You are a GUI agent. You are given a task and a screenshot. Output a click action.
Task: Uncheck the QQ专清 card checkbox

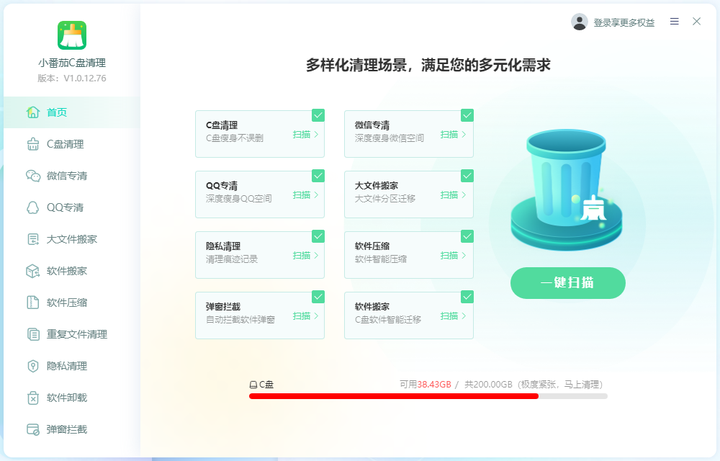[x=318, y=176]
